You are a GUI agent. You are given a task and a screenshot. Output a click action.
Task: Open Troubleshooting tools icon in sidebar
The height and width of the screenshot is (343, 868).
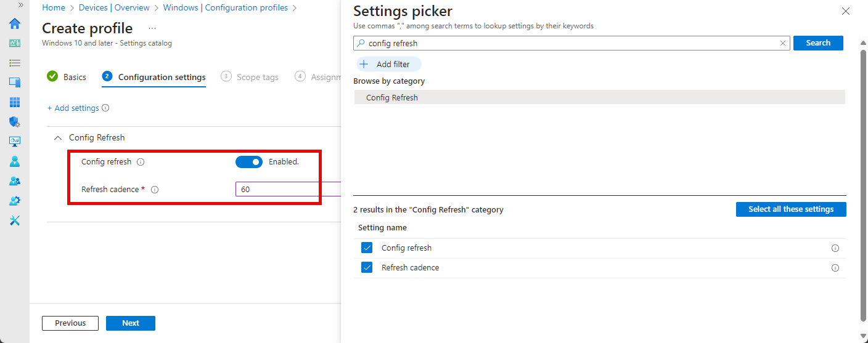15,220
